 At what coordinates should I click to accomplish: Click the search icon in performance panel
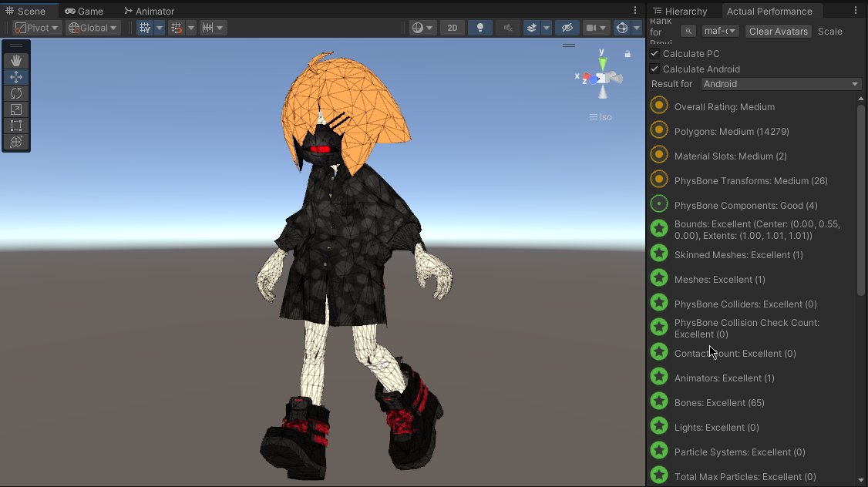(x=688, y=32)
